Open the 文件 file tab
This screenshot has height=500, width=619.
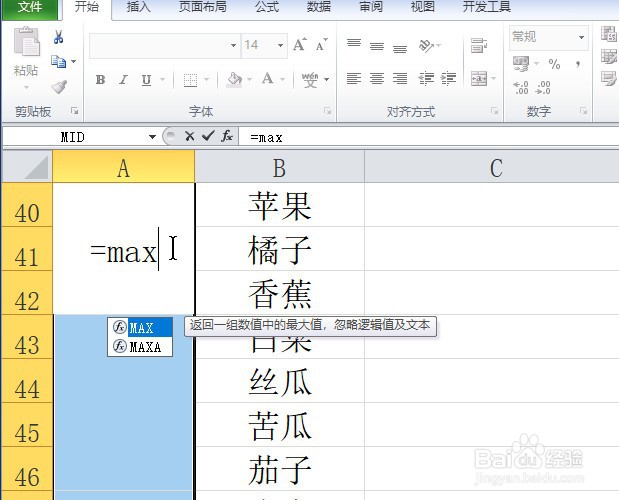click(x=30, y=8)
